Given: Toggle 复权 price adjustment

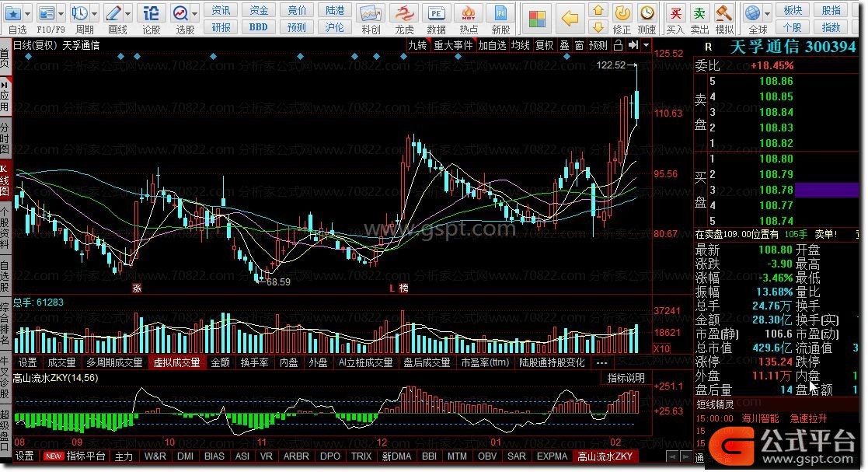Looking at the screenshot, I should [x=544, y=45].
